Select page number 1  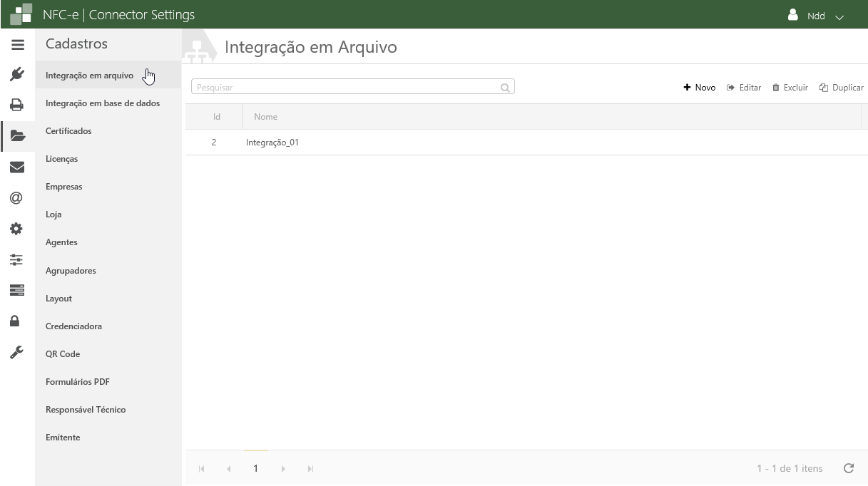pos(255,468)
